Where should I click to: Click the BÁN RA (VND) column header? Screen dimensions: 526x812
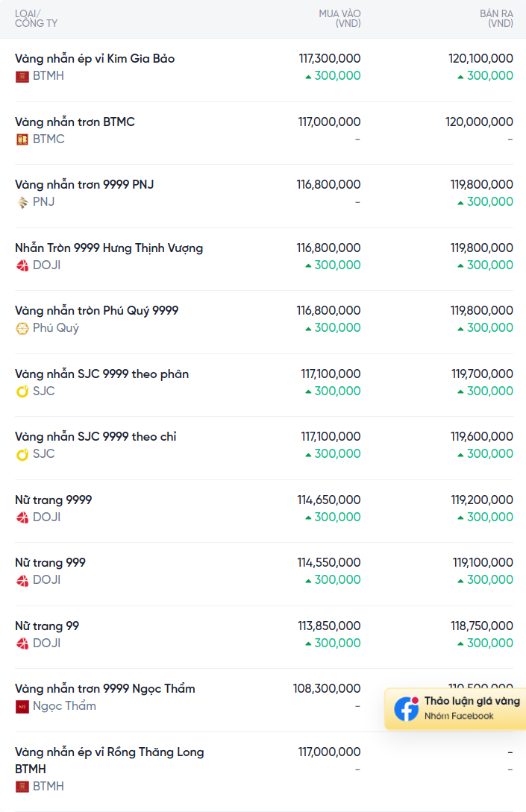click(x=496, y=19)
